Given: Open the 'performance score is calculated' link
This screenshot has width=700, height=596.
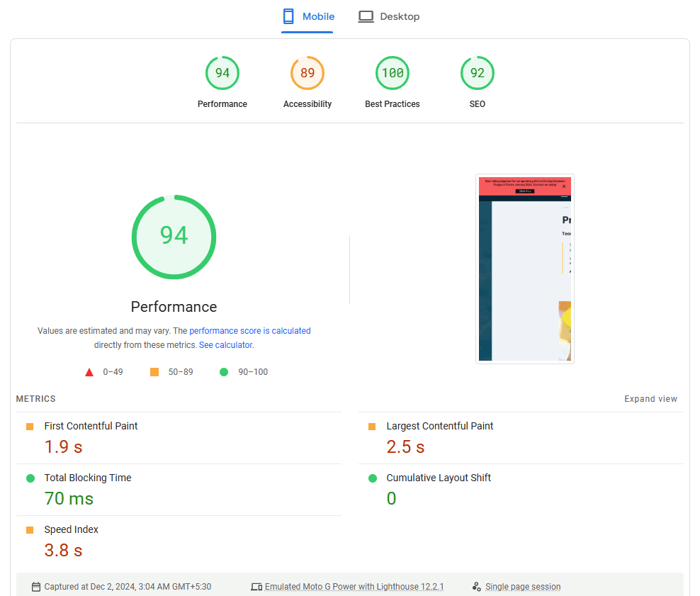Looking at the screenshot, I should (249, 331).
